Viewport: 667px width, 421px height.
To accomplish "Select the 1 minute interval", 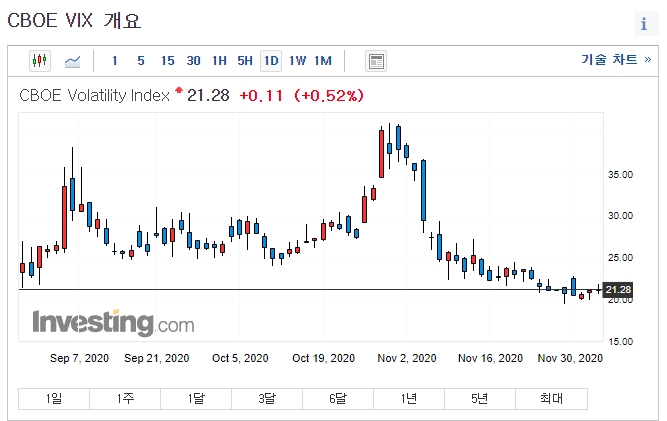I will point(114,61).
